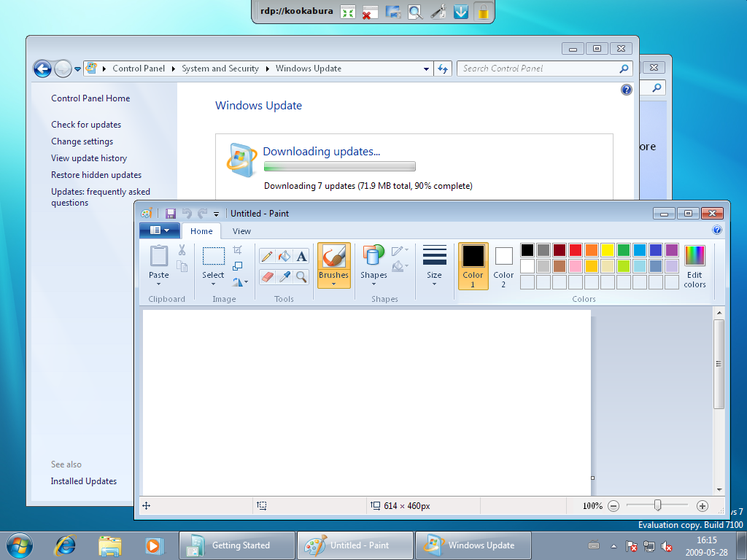Click the Brushes tool icon

[333, 256]
